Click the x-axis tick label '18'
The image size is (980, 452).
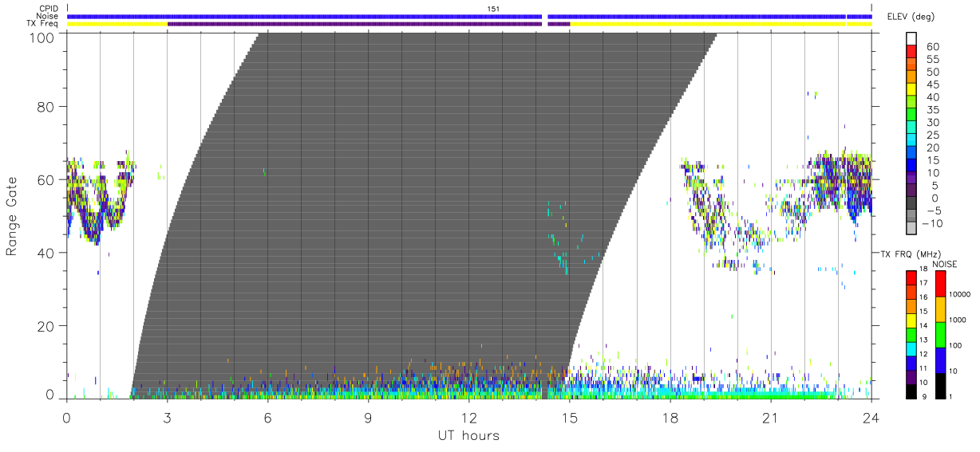point(670,419)
